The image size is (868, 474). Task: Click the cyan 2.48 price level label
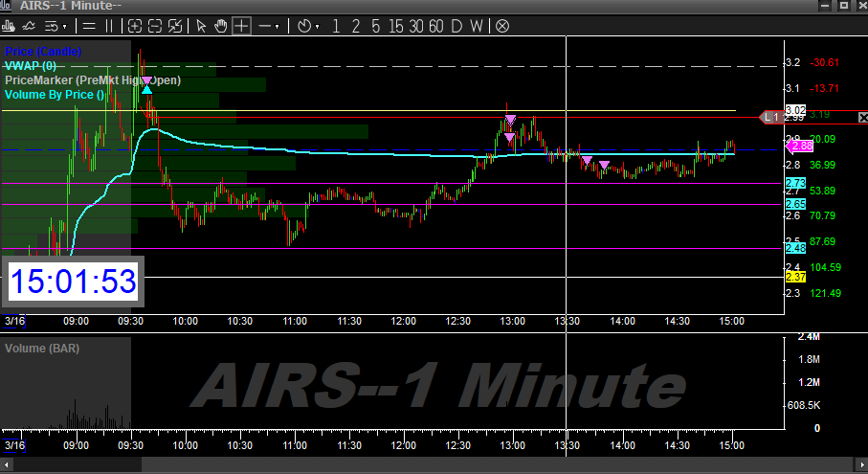point(795,248)
